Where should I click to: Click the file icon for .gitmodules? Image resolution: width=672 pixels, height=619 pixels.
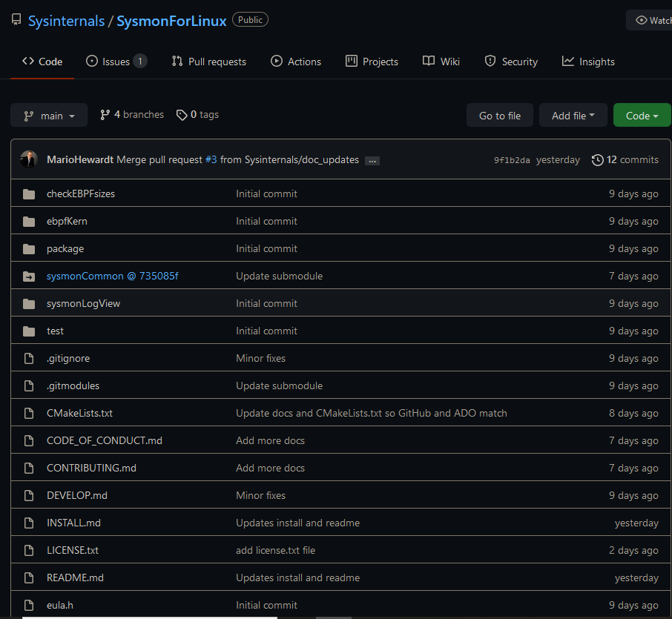click(29, 385)
